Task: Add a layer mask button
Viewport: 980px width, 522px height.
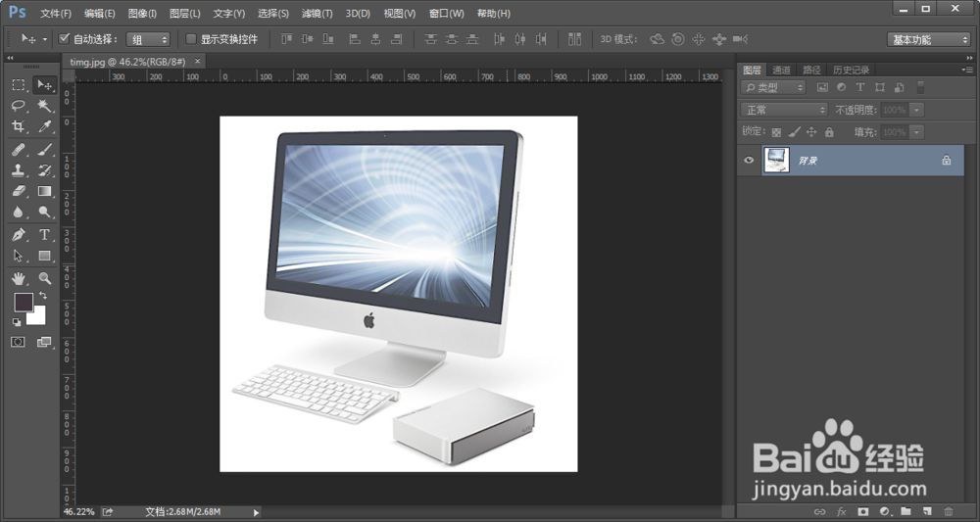Action: click(x=863, y=511)
